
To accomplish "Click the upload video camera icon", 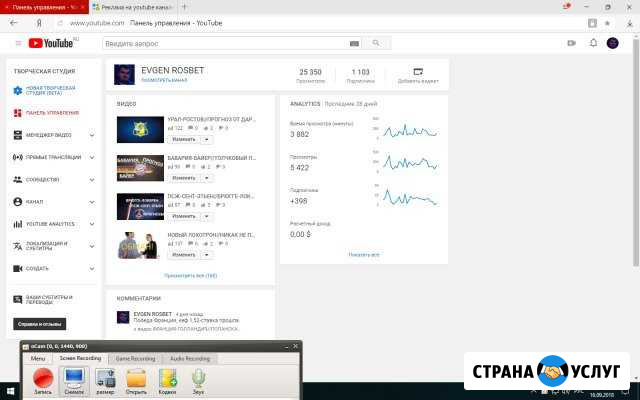I will 571,43.
